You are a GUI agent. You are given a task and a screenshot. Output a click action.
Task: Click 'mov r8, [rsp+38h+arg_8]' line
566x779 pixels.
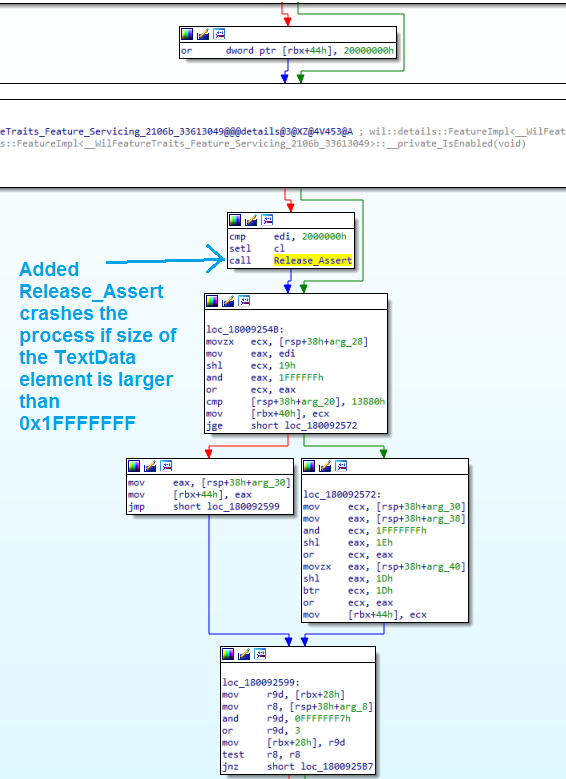point(298,706)
